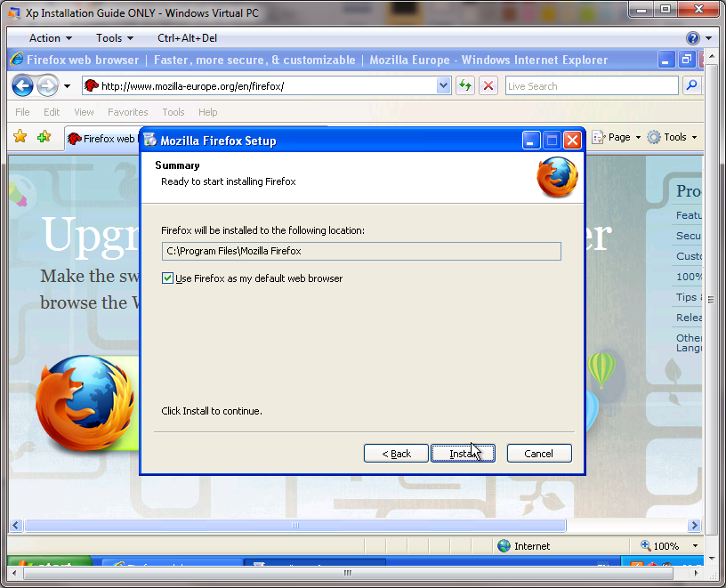Send Ctrl+Alt+Del to the virtual machine
Screen dimensions: 726x588
[x=187, y=38]
